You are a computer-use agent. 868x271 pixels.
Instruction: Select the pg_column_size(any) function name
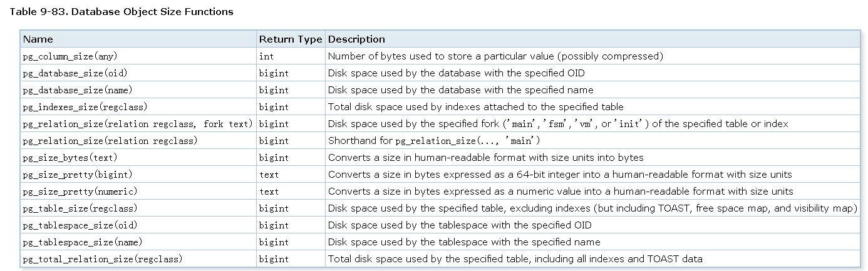point(70,56)
